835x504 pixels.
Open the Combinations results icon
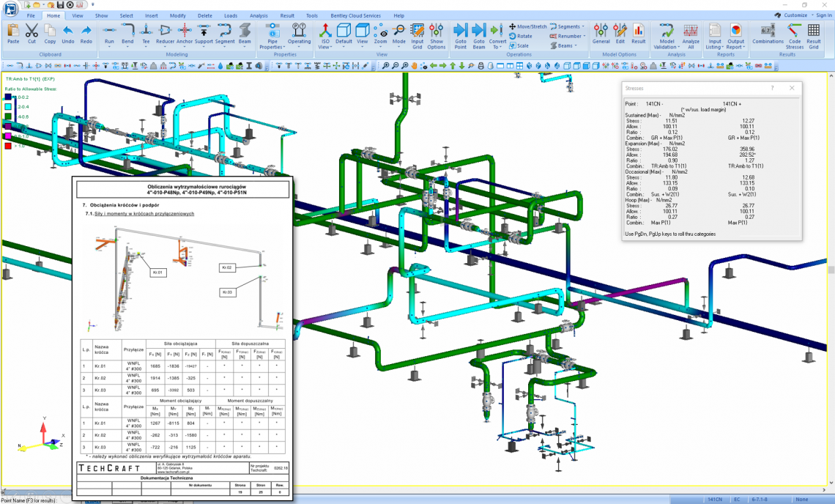768,33
